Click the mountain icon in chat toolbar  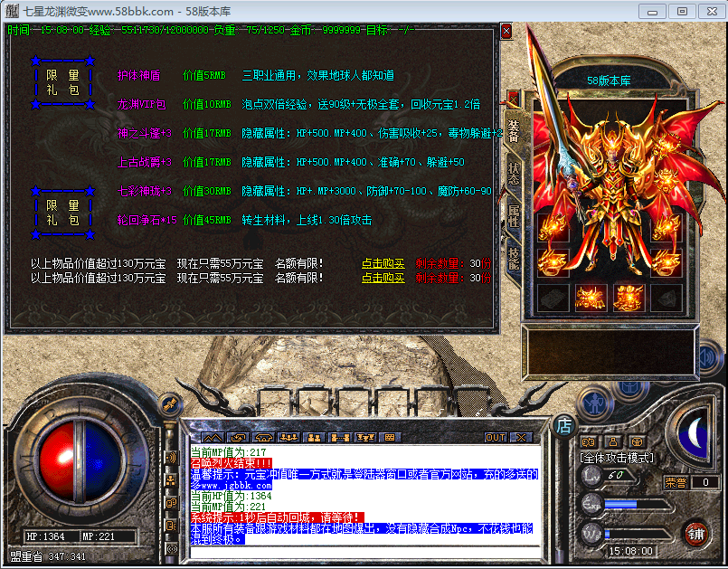click(213, 438)
